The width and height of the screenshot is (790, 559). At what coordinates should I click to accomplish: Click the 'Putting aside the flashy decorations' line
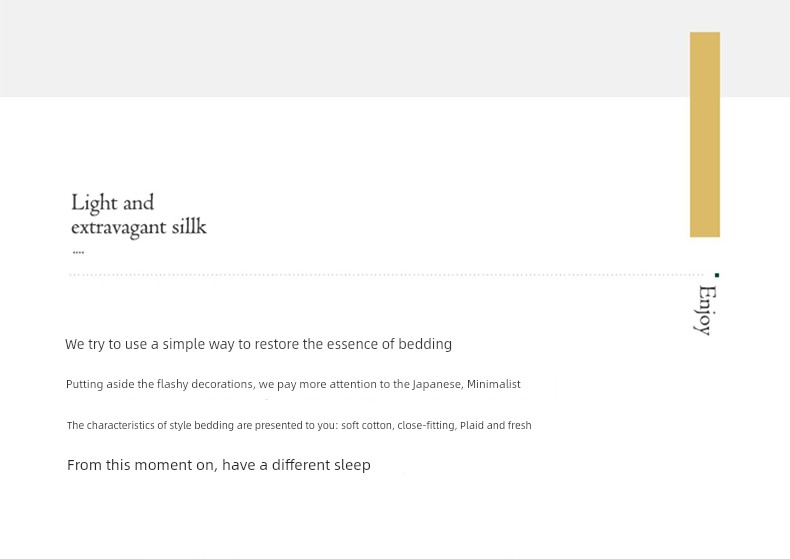click(293, 384)
